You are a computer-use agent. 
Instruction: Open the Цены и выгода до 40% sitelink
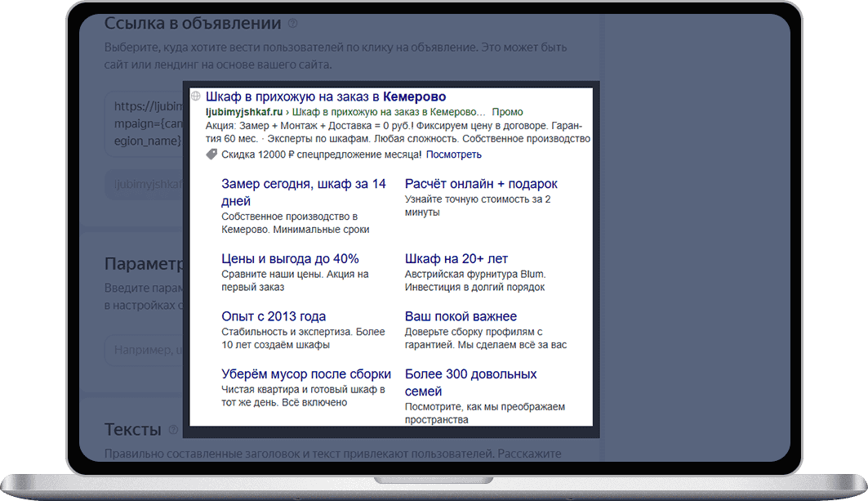(x=290, y=258)
